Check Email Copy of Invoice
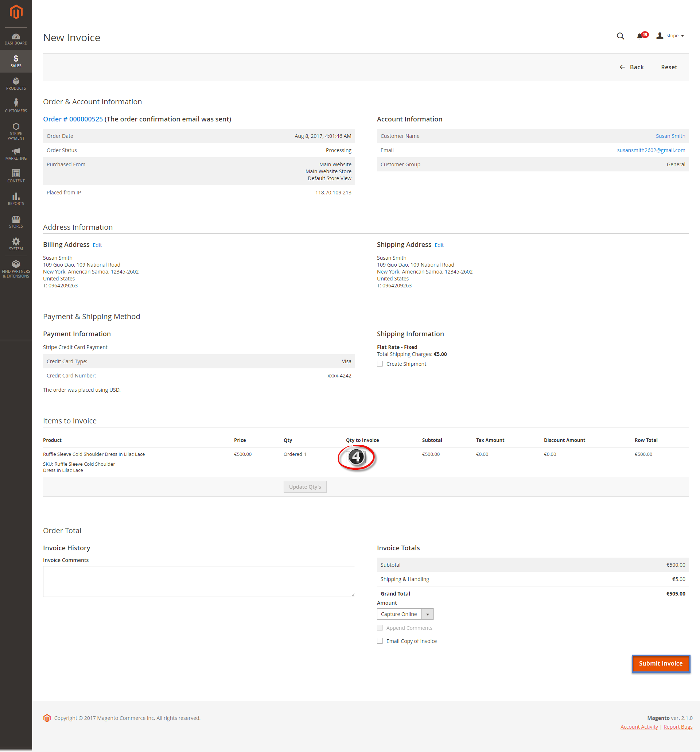The height and width of the screenshot is (752, 700). 380,640
